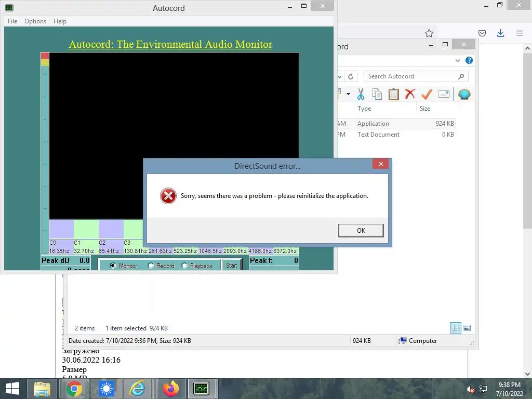Click the 8372.0hz frequency label
The image size is (532, 399).
(285, 251)
